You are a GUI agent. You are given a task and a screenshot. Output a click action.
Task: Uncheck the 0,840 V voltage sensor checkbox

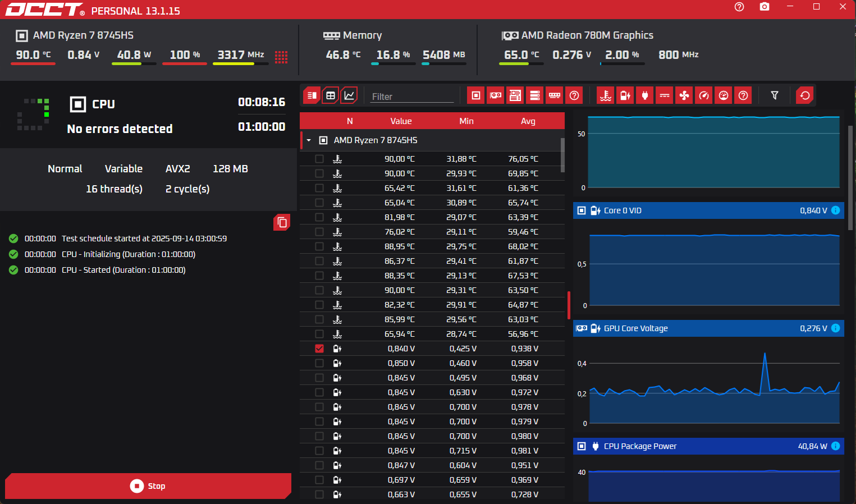(319, 349)
